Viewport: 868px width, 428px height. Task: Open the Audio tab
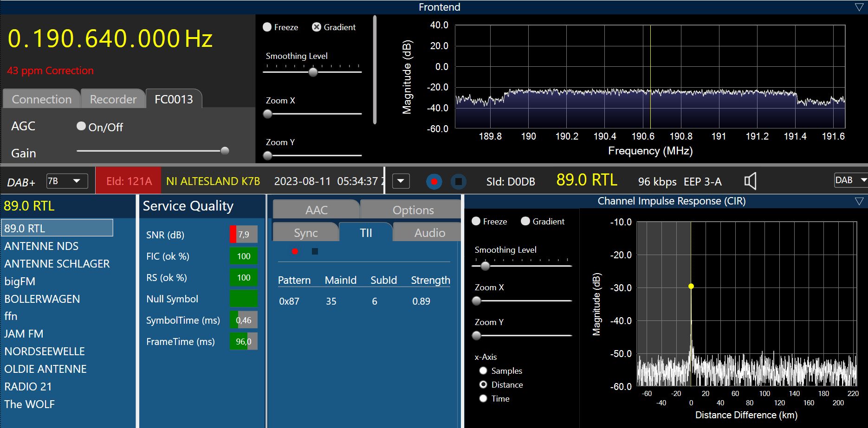tap(429, 233)
